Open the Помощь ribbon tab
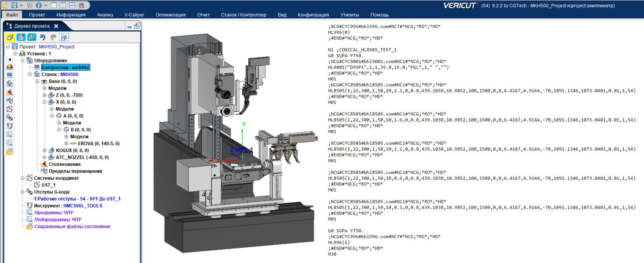The image size is (644, 263). [x=379, y=15]
